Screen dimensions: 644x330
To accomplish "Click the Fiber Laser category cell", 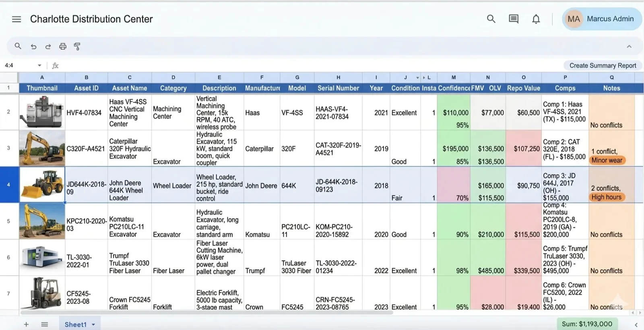I will point(173,258).
